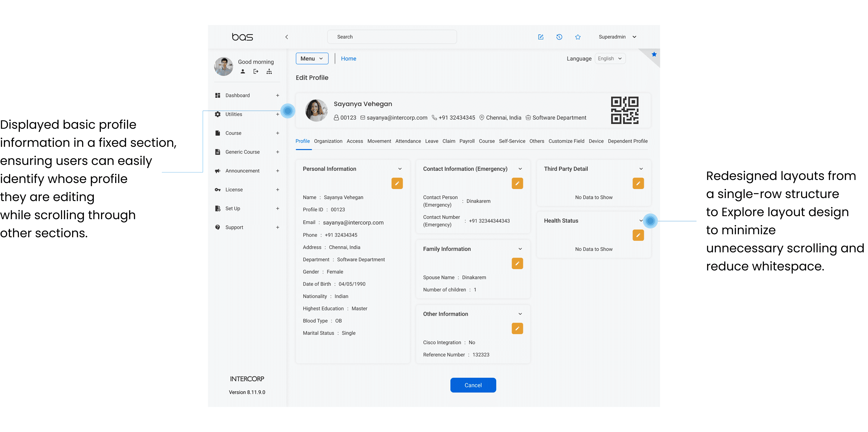Screen dimensions: 868x432
Task: Collapse the sidebar with back arrow
Action: point(286,37)
